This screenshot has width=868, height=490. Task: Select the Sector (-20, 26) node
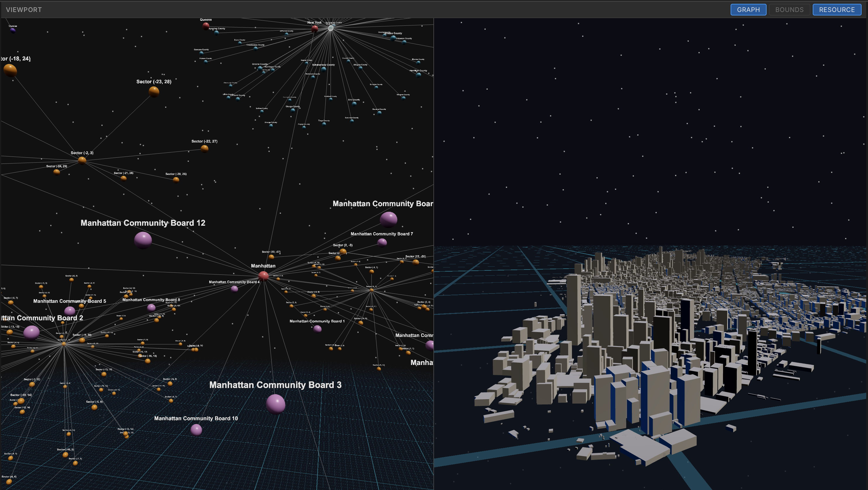click(x=176, y=180)
